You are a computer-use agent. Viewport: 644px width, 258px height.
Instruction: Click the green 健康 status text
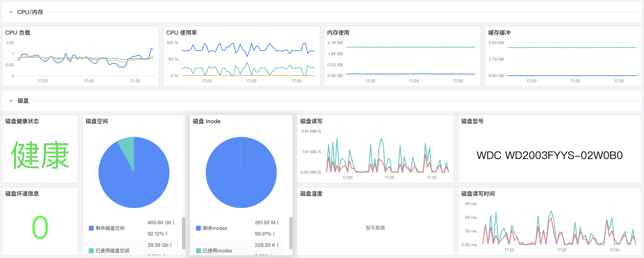click(40, 155)
